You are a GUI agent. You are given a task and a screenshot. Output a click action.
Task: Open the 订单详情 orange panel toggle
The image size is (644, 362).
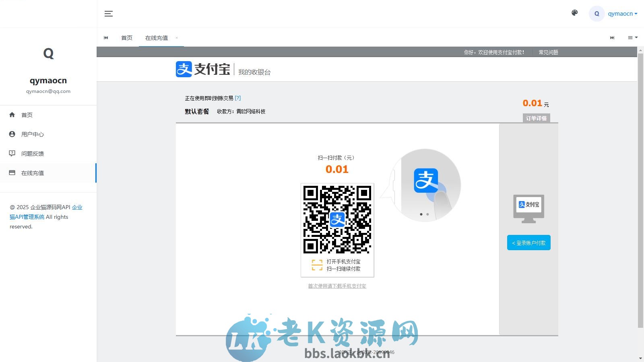point(536,118)
